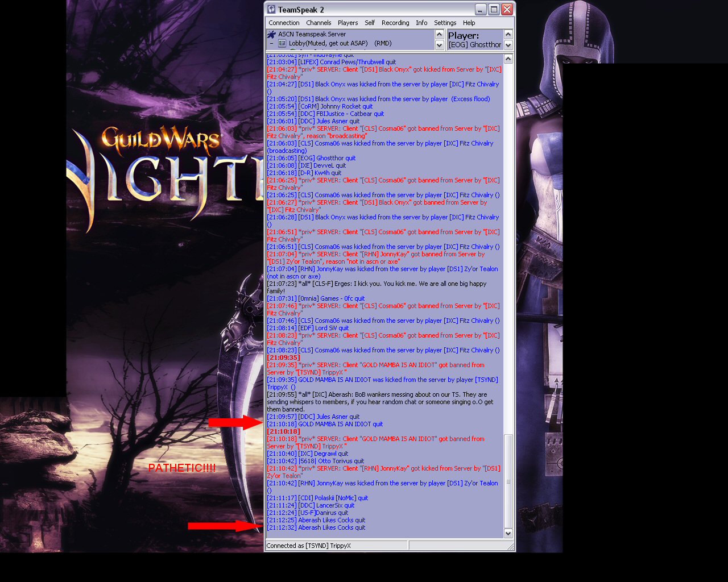Click the Black Onyx 'Excess flood' kick line

coord(378,99)
